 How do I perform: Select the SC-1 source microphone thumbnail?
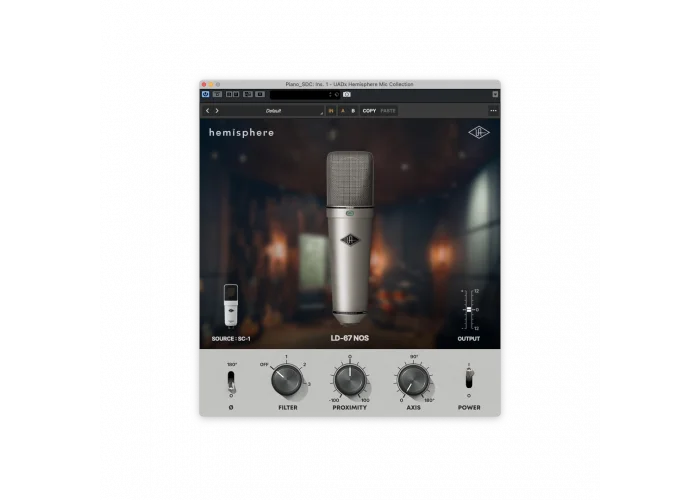click(231, 305)
